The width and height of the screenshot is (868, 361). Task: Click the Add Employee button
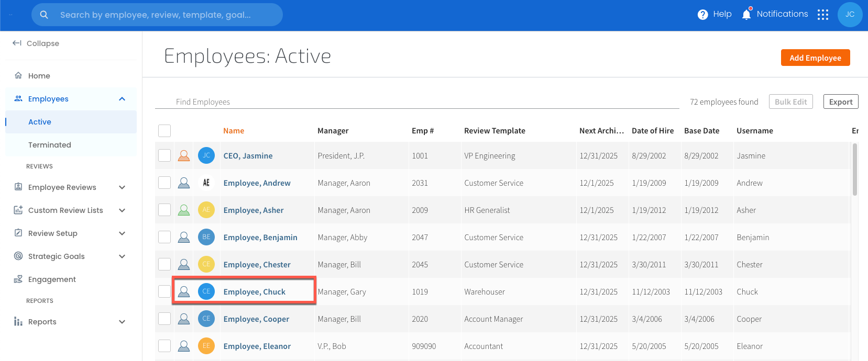[815, 58]
